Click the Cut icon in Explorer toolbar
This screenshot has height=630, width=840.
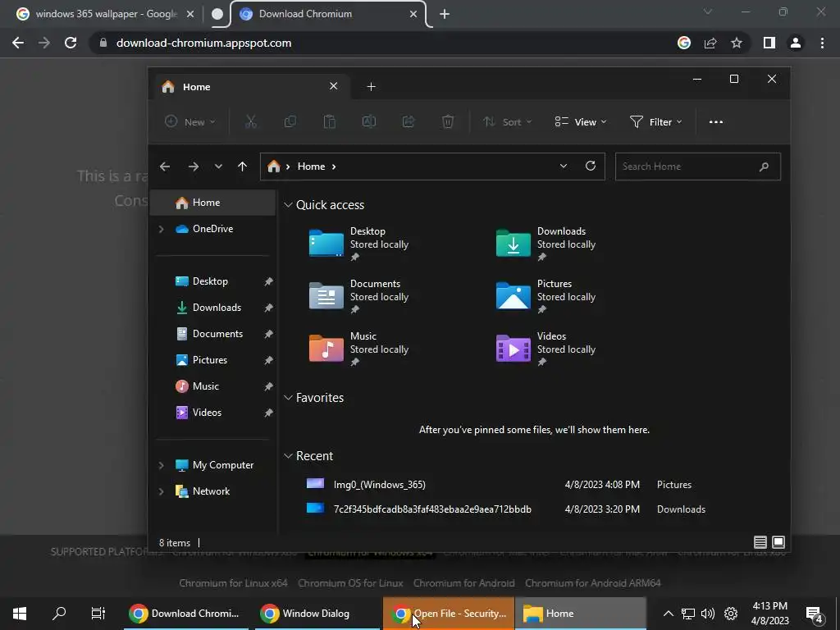click(251, 122)
